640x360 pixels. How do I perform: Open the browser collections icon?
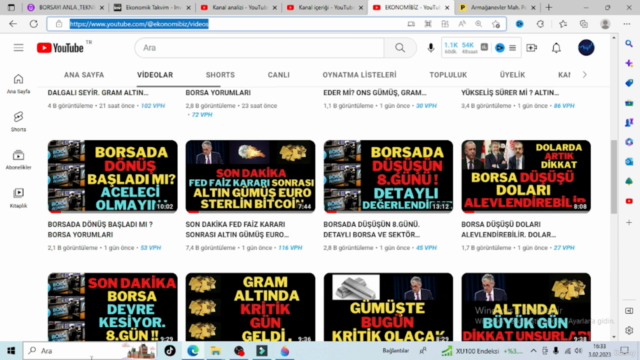[x=584, y=24]
